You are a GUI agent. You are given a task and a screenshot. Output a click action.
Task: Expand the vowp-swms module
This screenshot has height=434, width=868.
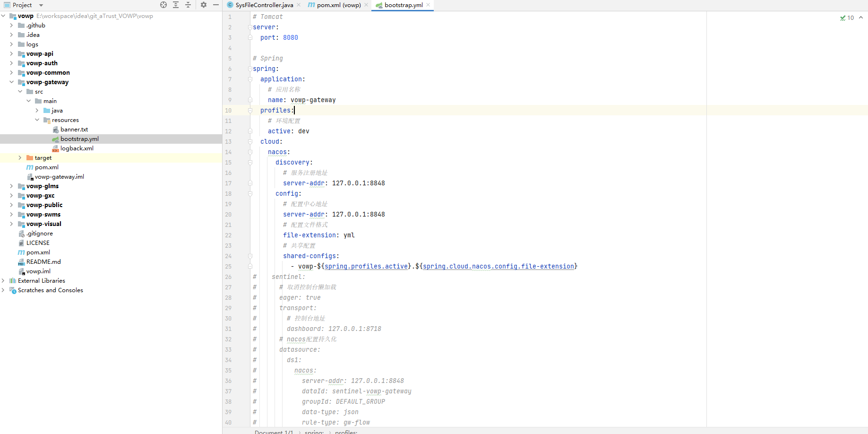(12, 214)
